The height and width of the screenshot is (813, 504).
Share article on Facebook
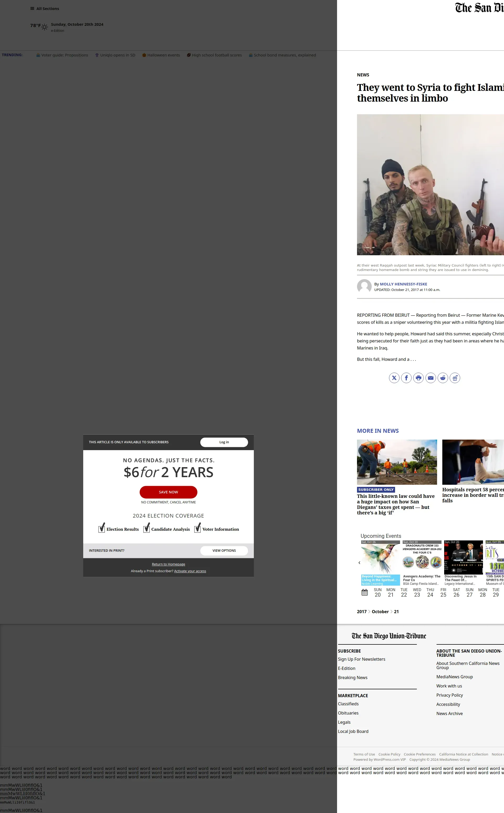pyautogui.click(x=406, y=378)
